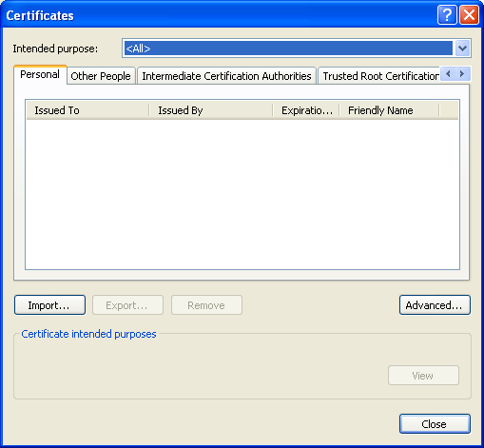Open Intermediate Certification Authorities tab
This screenshot has height=448, width=484.
click(226, 76)
